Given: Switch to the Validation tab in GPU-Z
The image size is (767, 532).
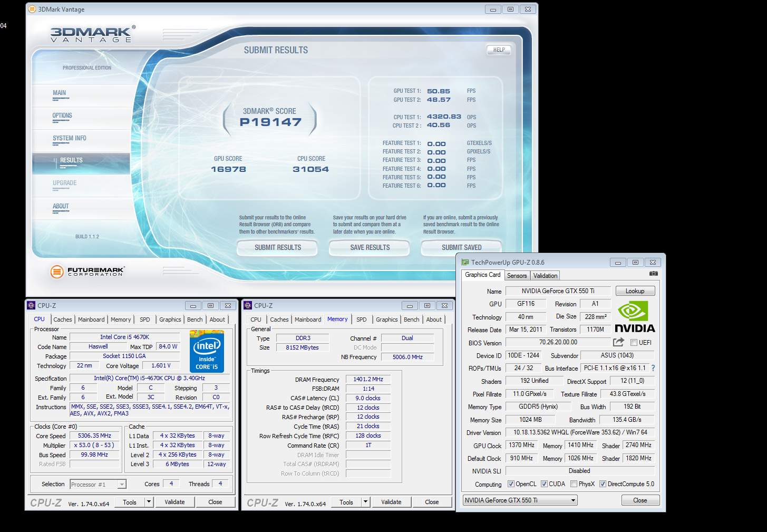Looking at the screenshot, I should tap(545, 276).
